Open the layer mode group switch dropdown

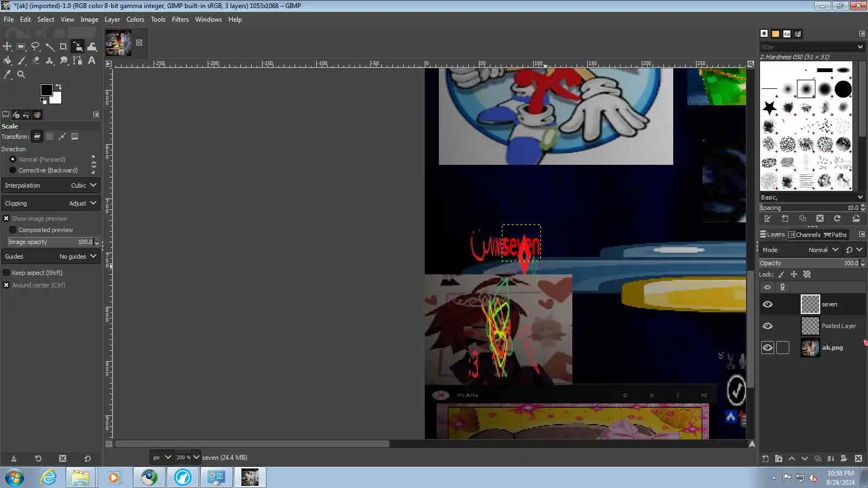[854, 250]
